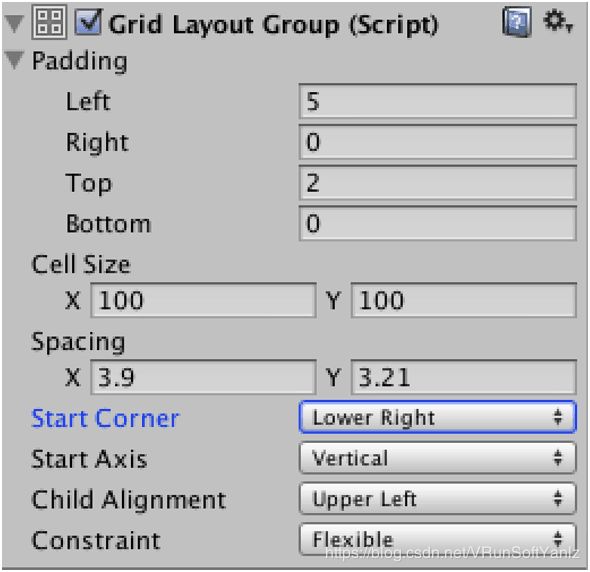Image resolution: width=590 pixels, height=572 pixels.
Task: Click the Cell Size label
Action: pos(81,264)
